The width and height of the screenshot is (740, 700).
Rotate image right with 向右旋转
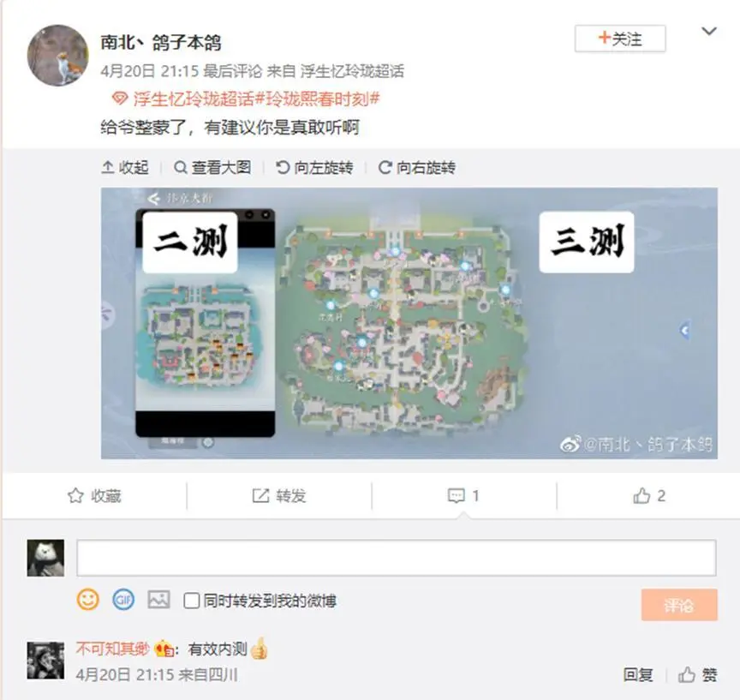417,168
